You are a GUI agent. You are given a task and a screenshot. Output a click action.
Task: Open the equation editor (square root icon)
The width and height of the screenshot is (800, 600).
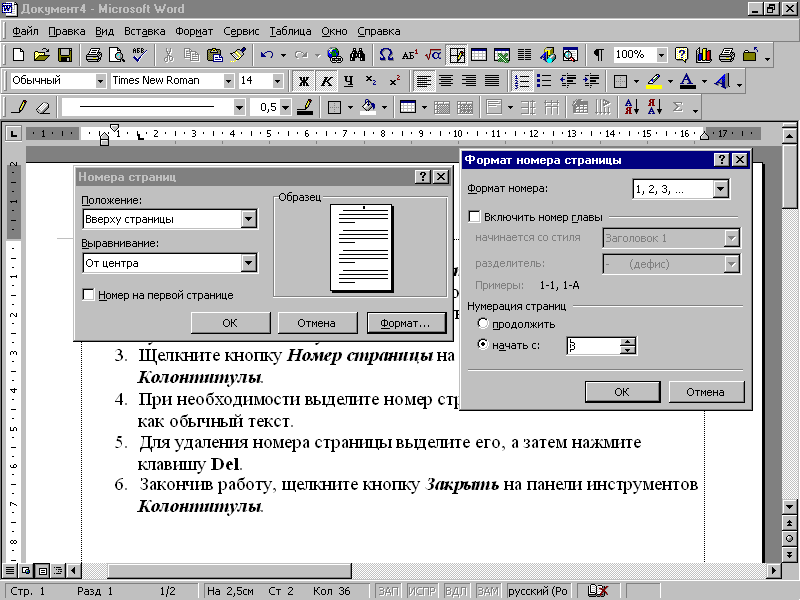coord(433,55)
